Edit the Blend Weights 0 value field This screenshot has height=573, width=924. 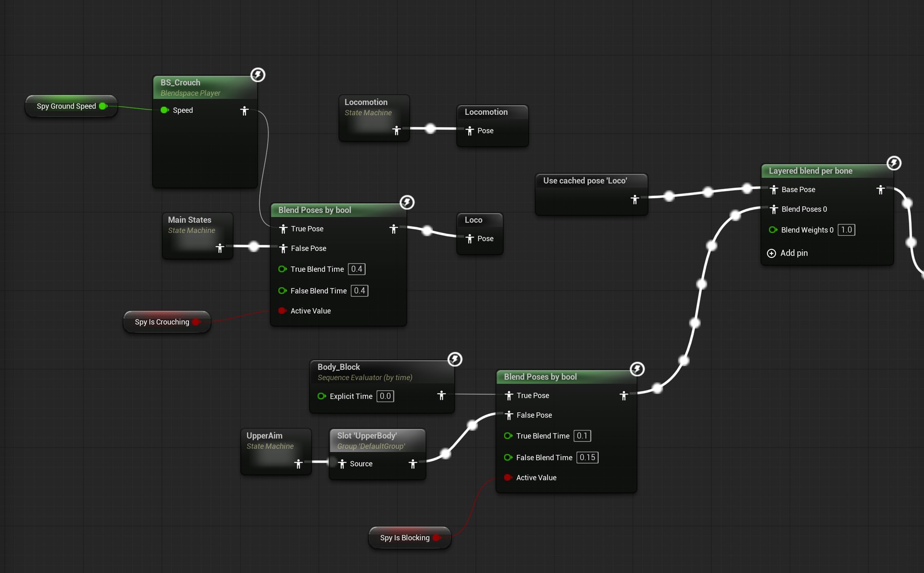pyautogui.click(x=846, y=230)
